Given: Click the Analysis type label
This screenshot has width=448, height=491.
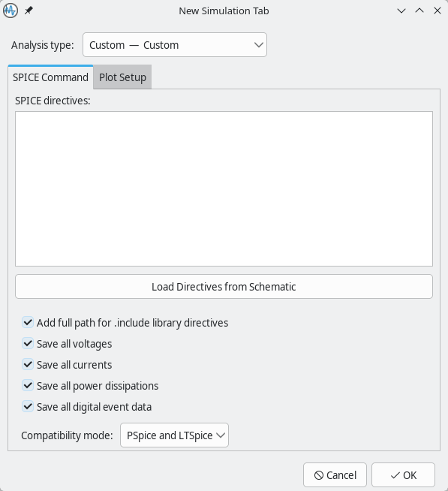Looking at the screenshot, I should (43, 45).
